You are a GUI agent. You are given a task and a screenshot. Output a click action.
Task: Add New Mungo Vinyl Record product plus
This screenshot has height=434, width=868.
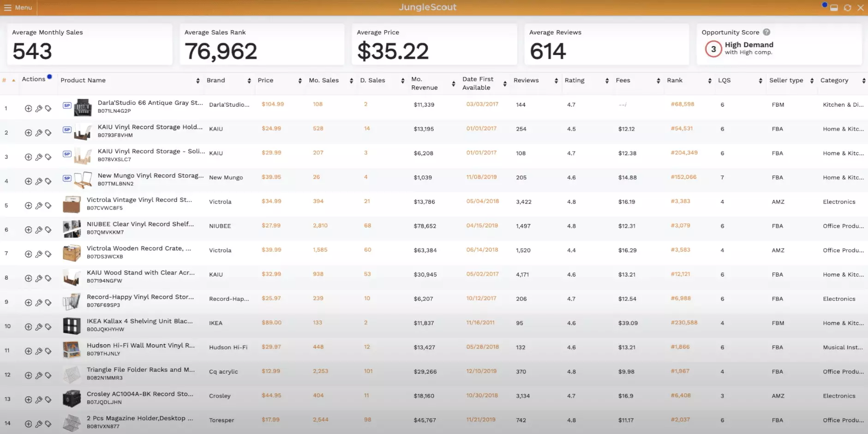click(28, 181)
